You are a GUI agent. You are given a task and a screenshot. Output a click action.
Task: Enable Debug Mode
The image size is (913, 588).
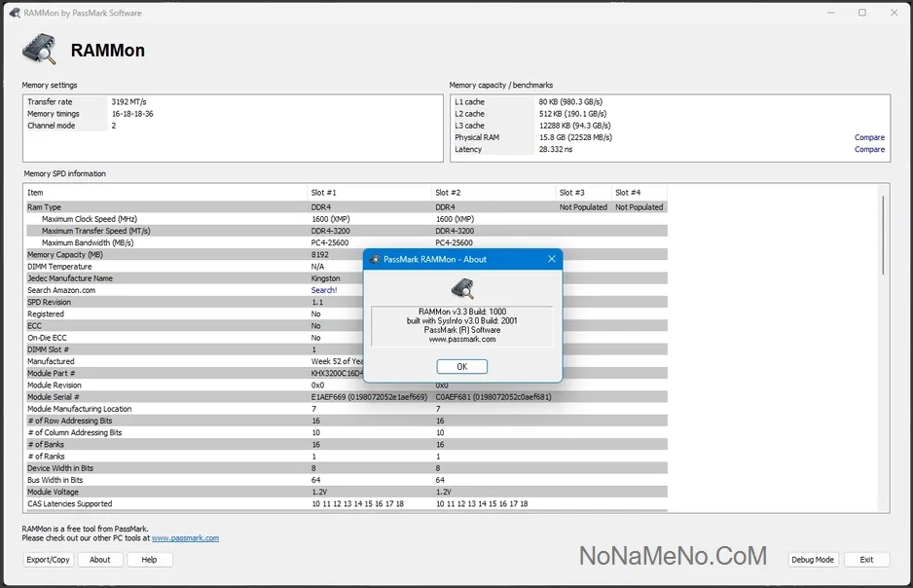(813, 560)
